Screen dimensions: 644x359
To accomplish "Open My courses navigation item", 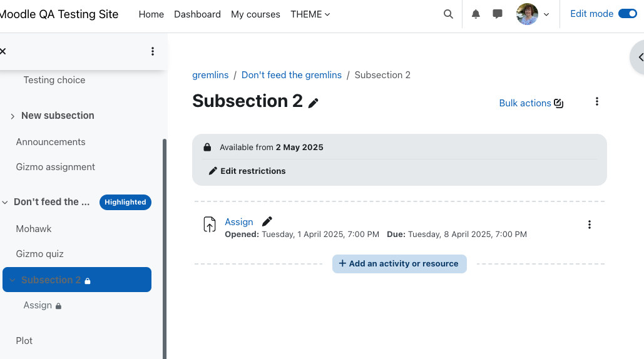I will coord(255,14).
